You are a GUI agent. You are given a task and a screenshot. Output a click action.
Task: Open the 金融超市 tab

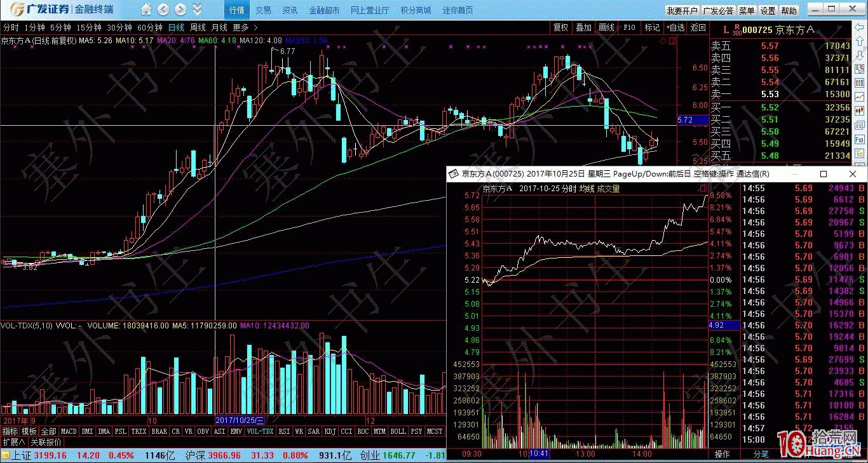coord(325,10)
